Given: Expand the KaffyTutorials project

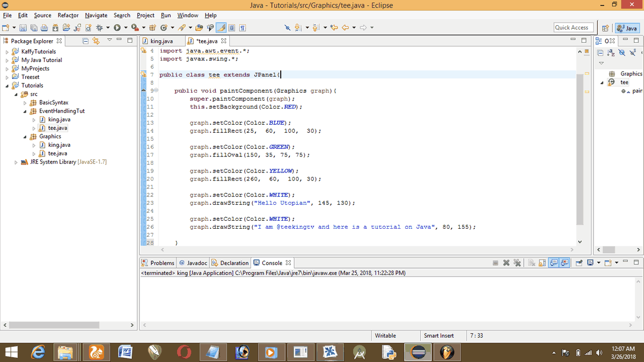Looking at the screenshot, I should tap(7, 52).
